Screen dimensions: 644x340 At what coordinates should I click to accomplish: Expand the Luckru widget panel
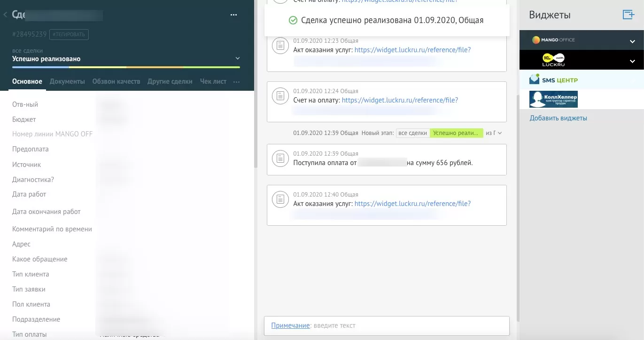(x=632, y=61)
